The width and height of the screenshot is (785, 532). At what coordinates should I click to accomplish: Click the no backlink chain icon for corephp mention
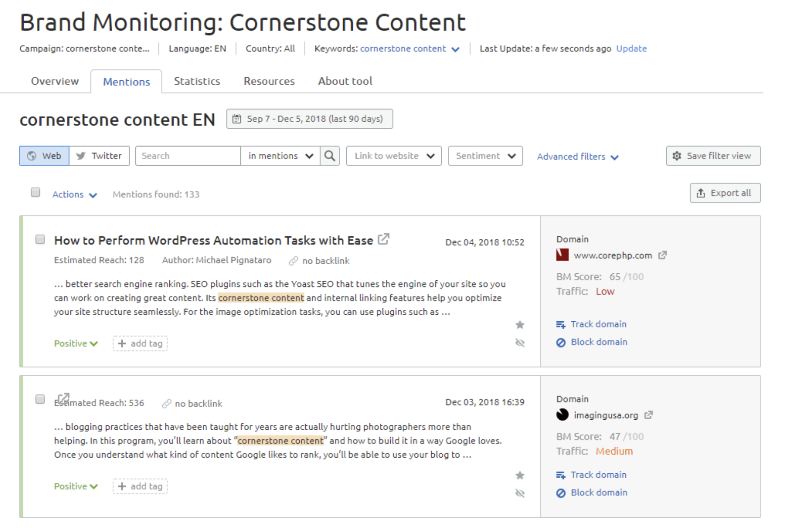[294, 261]
